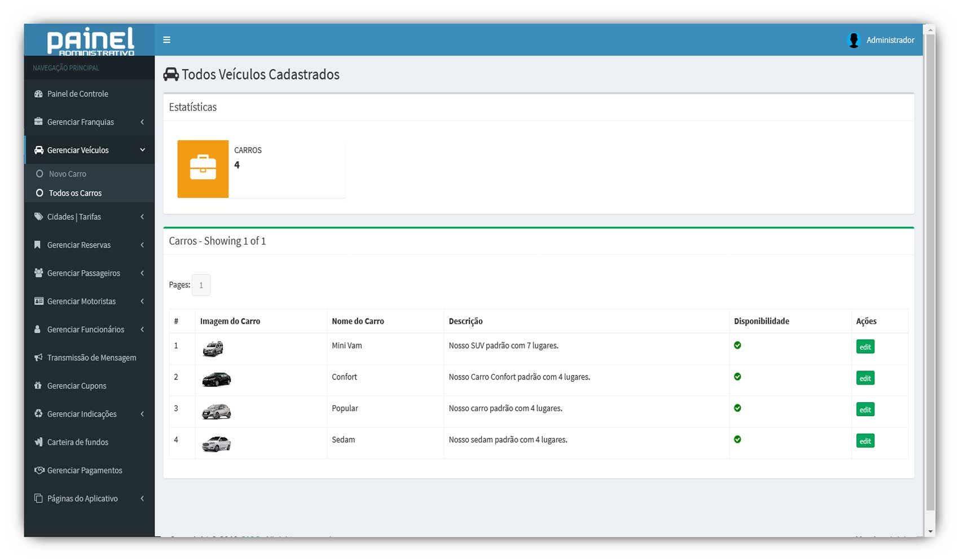
Task: Click the car icon beside page title
Action: pyautogui.click(x=171, y=74)
